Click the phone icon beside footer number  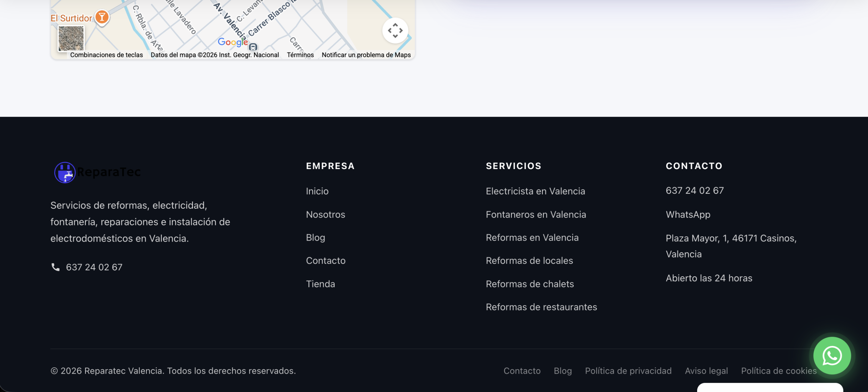[x=55, y=267]
